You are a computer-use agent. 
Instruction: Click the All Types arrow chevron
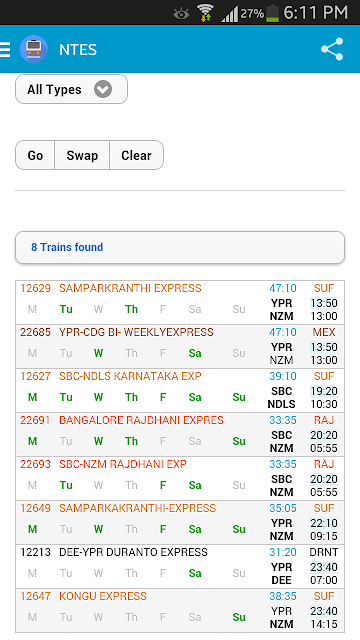[103, 89]
